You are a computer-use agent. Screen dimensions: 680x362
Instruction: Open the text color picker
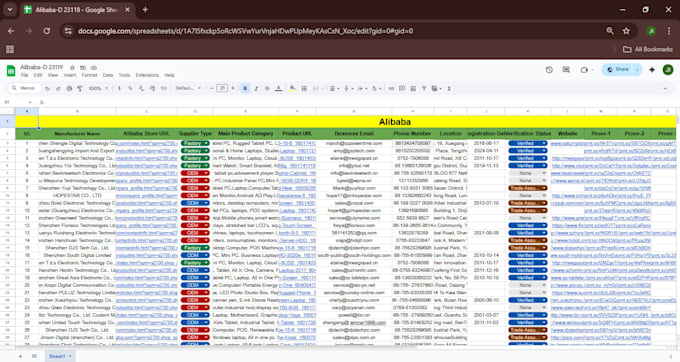278,88
